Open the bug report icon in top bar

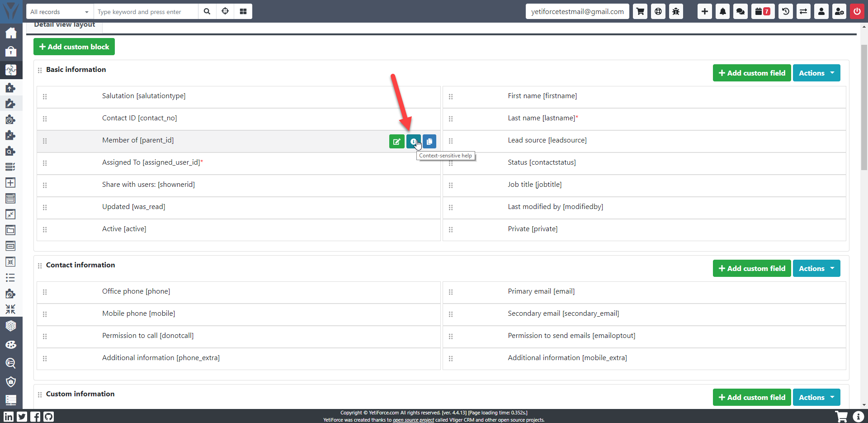tap(676, 11)
